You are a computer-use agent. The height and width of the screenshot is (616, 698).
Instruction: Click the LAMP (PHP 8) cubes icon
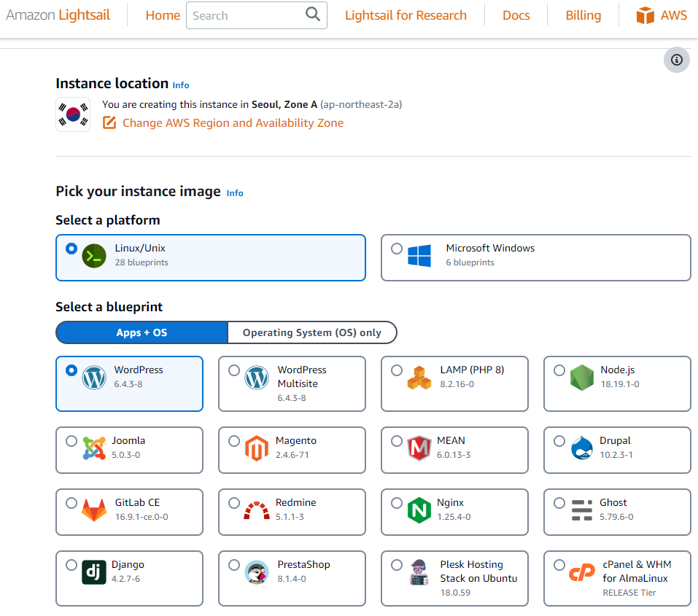point(419,378)
